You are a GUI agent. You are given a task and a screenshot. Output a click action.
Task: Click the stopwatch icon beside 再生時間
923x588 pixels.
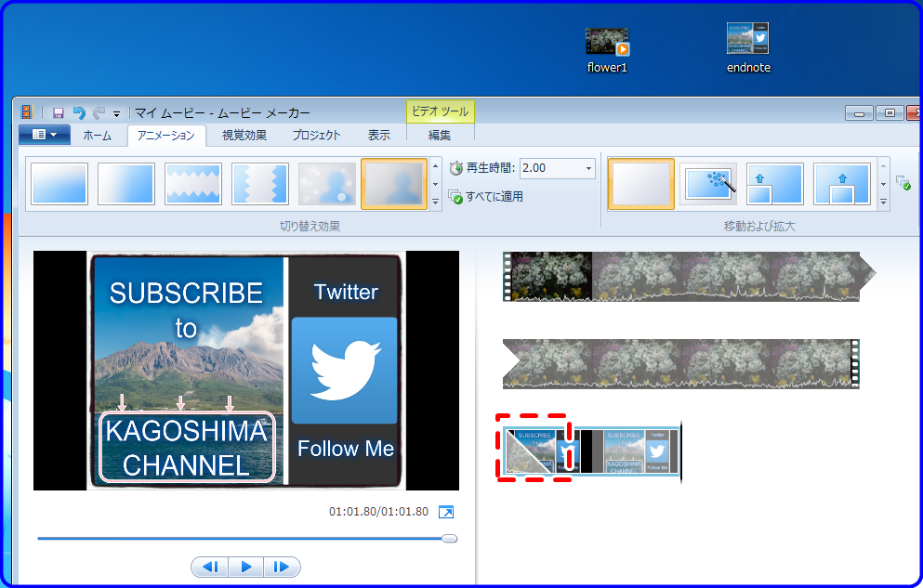tap(456, 168)
